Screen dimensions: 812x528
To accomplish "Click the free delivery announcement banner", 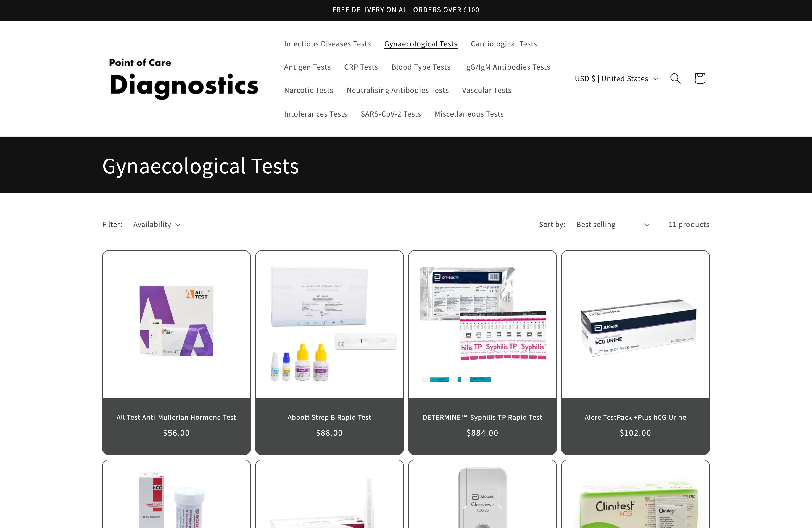I will [x=405, y=10].
